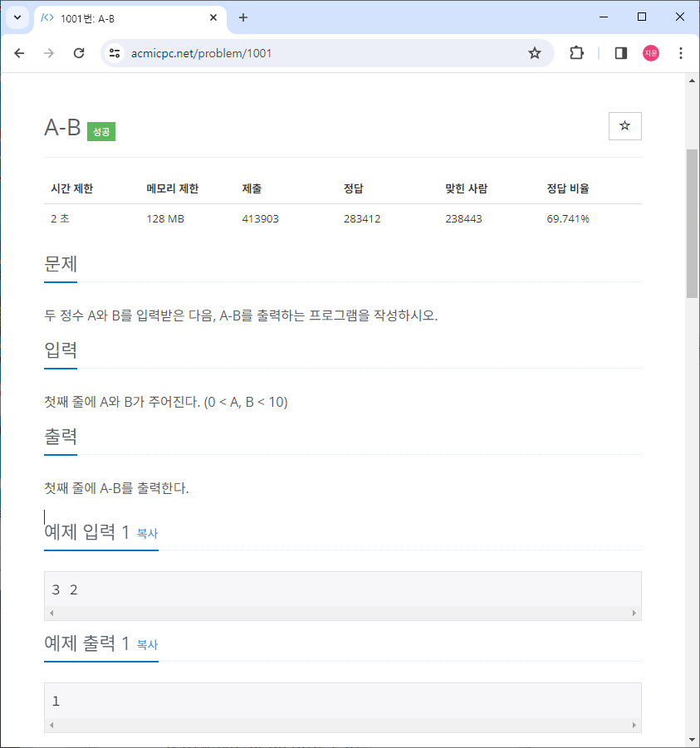The image size is (700, 748).
Task: Open the tab search chevron
Action: click(x=17, y=17)
